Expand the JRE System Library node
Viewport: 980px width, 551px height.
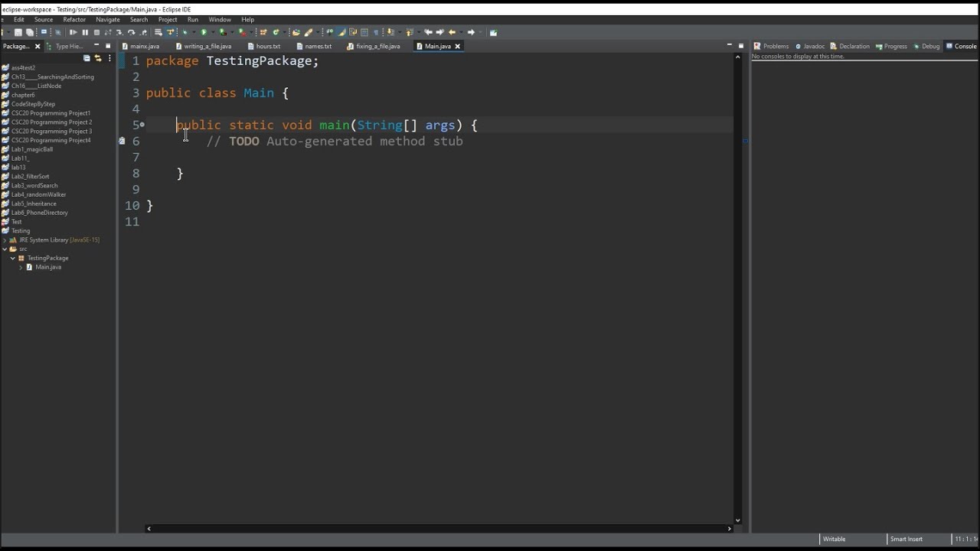click(x=5, y=240)
